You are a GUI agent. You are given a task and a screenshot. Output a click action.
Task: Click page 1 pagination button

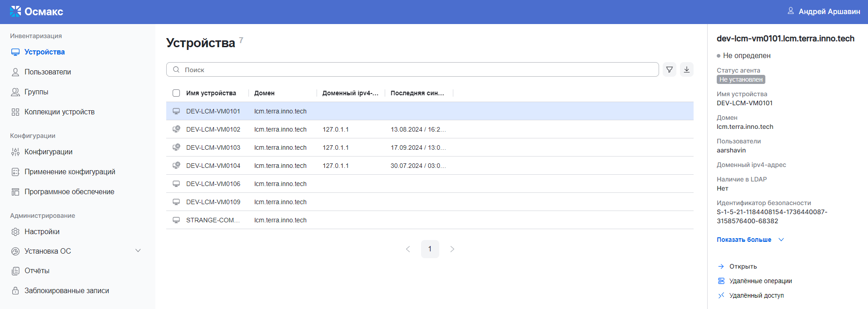[430, 249]
